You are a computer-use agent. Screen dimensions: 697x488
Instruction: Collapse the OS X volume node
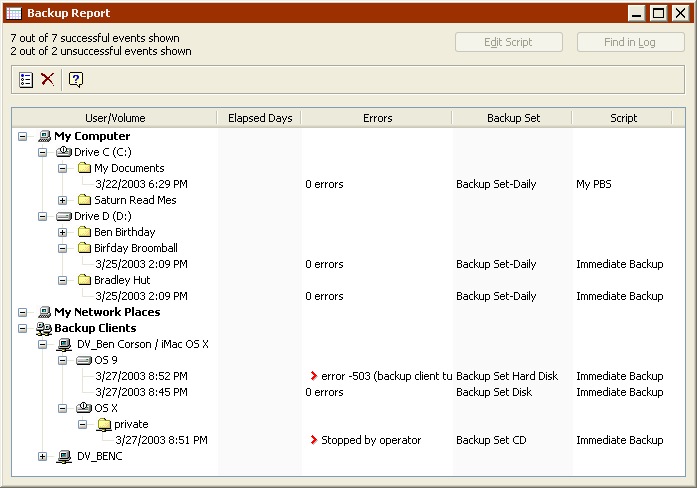[x=62, y=408]
